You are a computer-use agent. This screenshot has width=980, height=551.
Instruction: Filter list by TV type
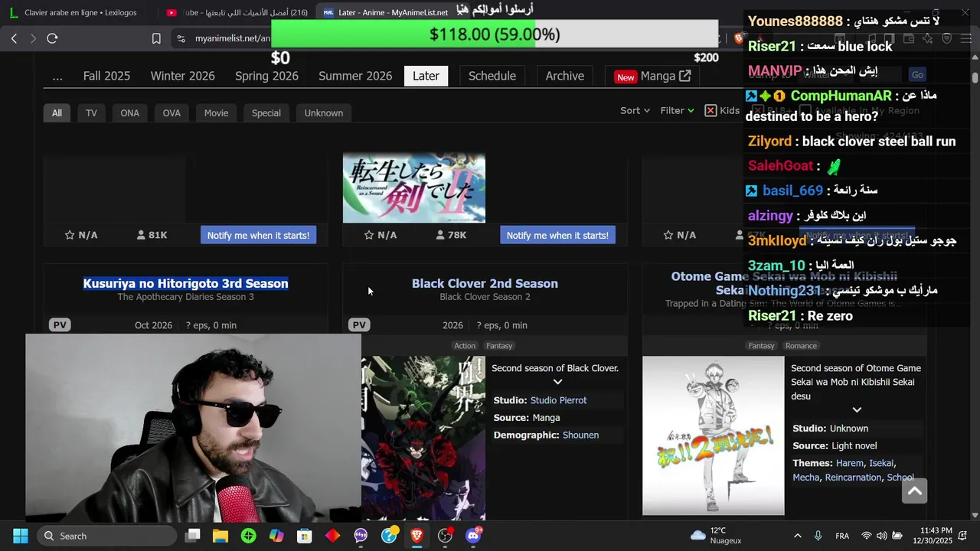(91, 112)
